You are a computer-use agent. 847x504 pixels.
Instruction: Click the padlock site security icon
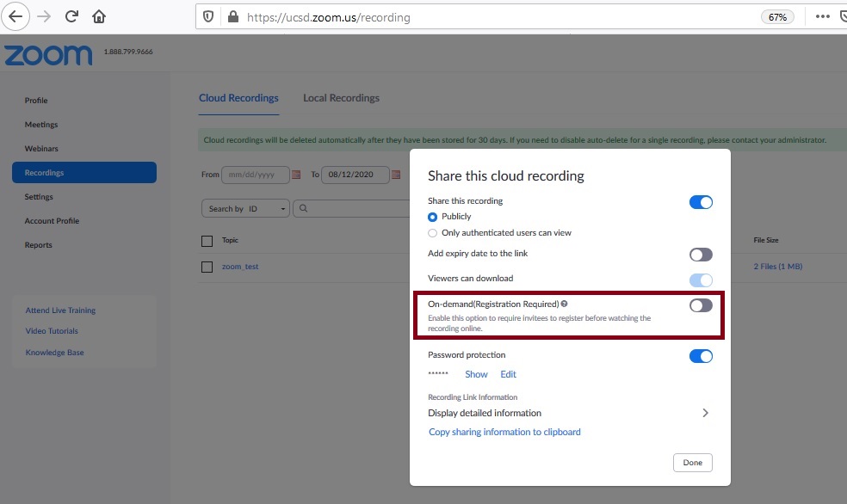point(232,16)
